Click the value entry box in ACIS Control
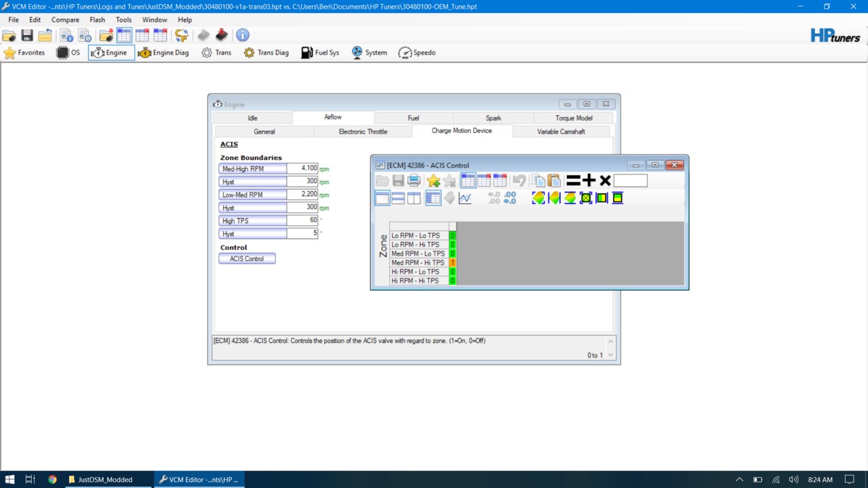The width and height of the screenshot is (868, 488). pyautogui.click(x=631, y=181)
